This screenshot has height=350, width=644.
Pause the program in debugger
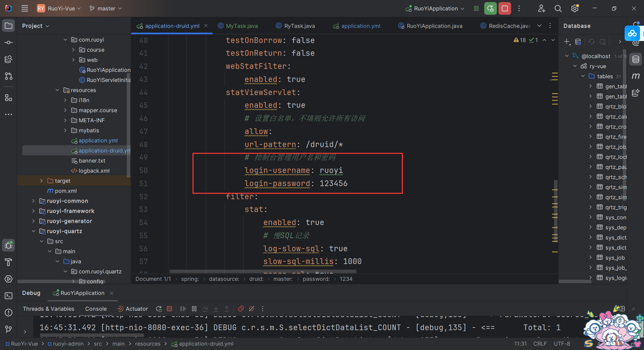(x=194, y=309)
